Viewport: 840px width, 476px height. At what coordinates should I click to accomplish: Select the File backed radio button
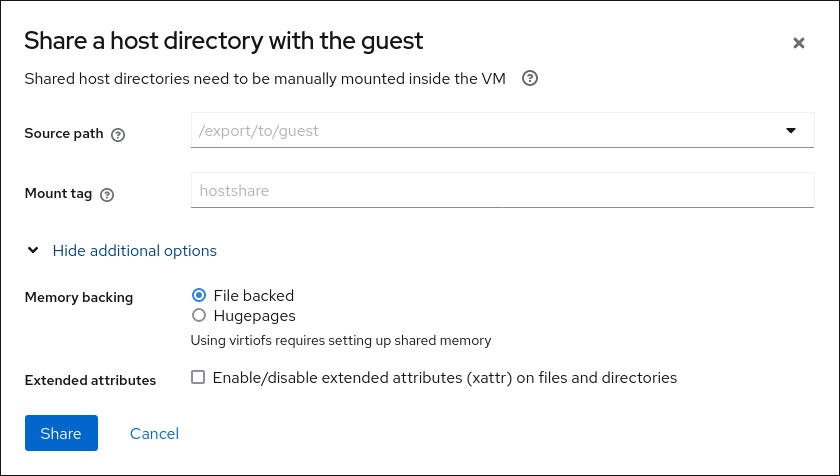pyautogui.click(x=198, y=296)
